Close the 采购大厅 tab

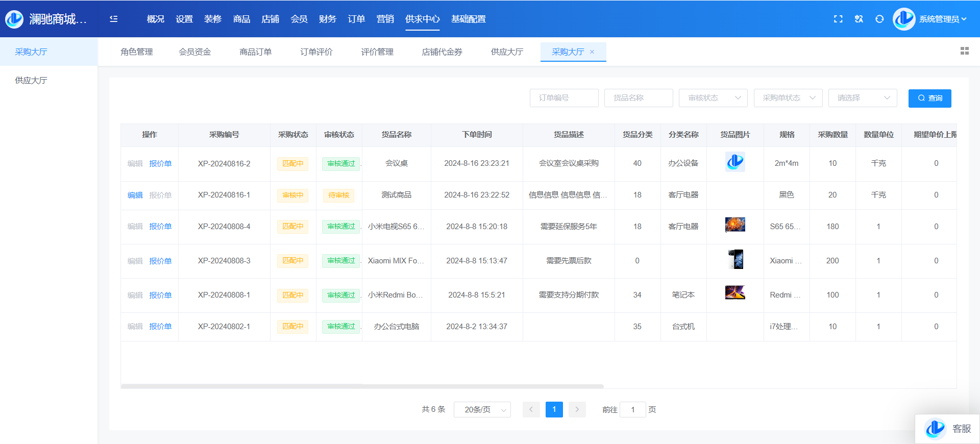coord(592,52)
